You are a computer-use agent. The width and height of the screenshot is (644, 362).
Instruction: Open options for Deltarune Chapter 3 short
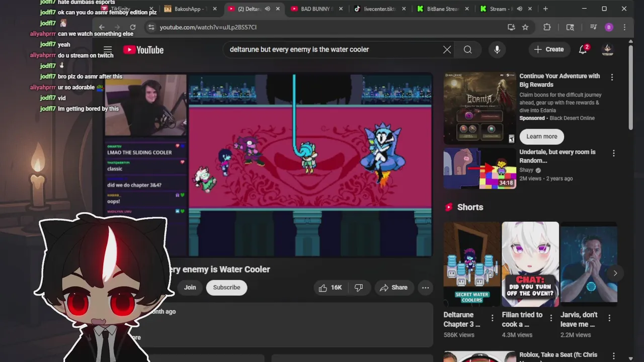pyautogui.click(x=492, y=318)
